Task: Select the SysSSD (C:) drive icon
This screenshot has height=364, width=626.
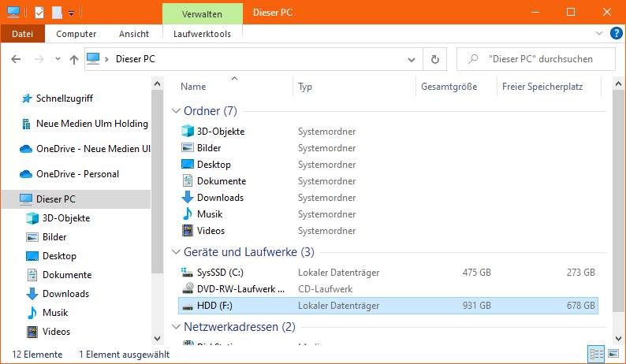Action: click(188, 273)
